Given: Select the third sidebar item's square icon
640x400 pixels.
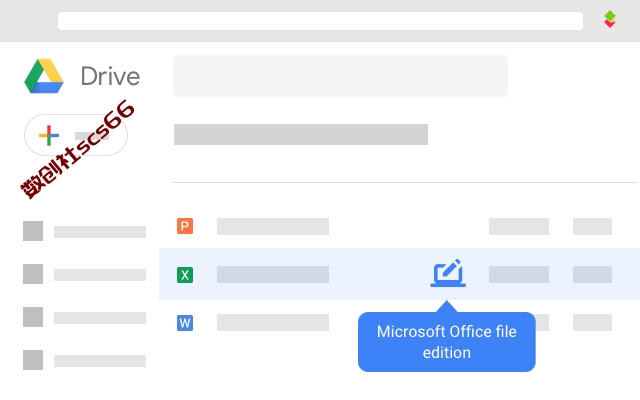Looking at the screenshot, I should pyautogui.click(x=33, y=317).
